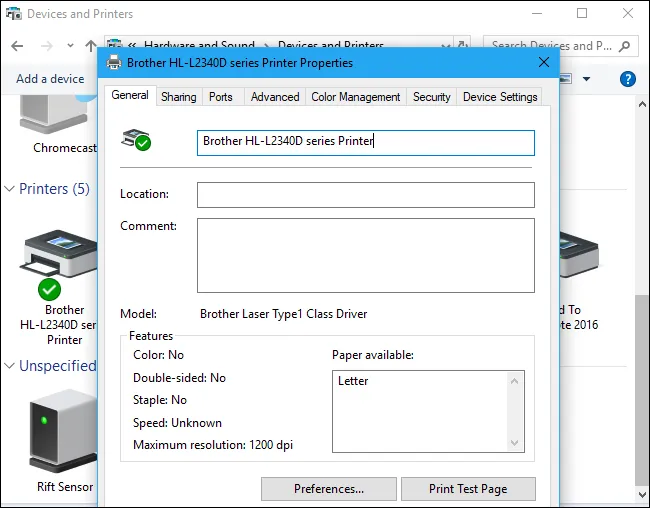Click the blue help question mark icon
The width and height of the screenshot is (650, 508).
coord(627,78)
